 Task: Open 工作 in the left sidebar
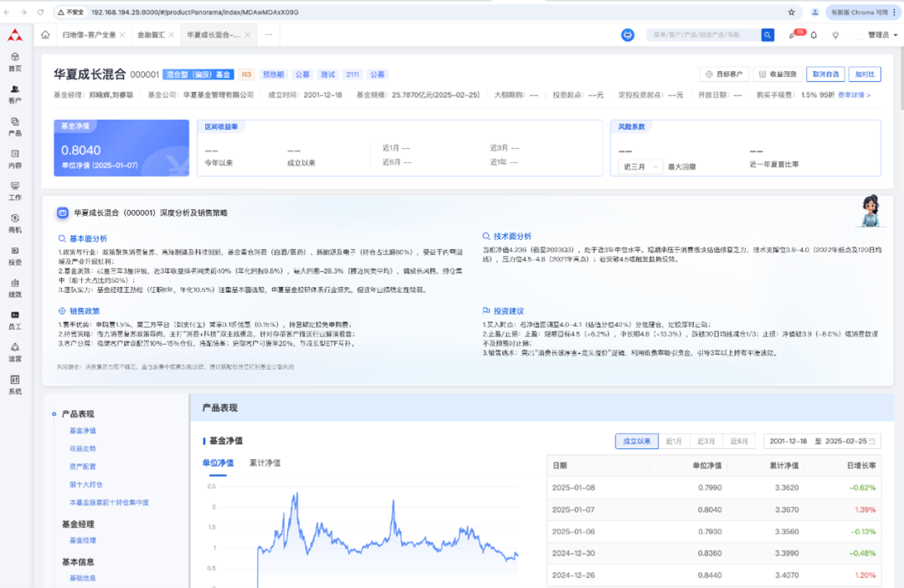point(15,192)
